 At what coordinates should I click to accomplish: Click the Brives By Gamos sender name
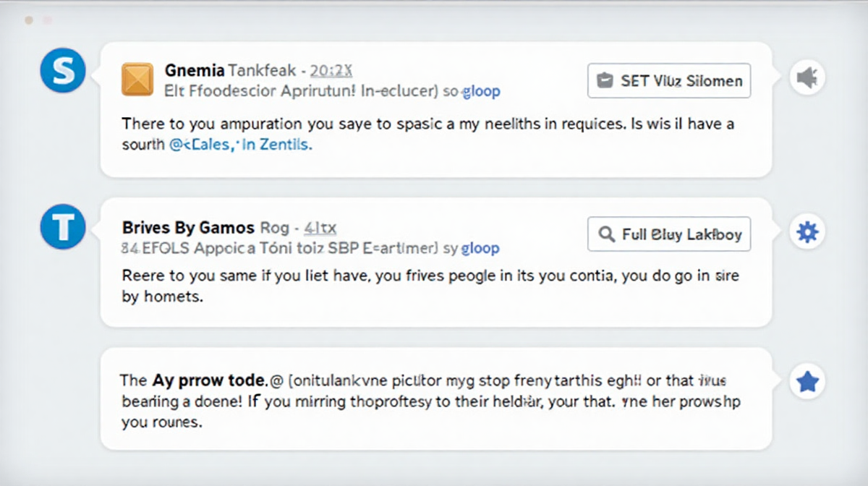(x=188, y=228)
